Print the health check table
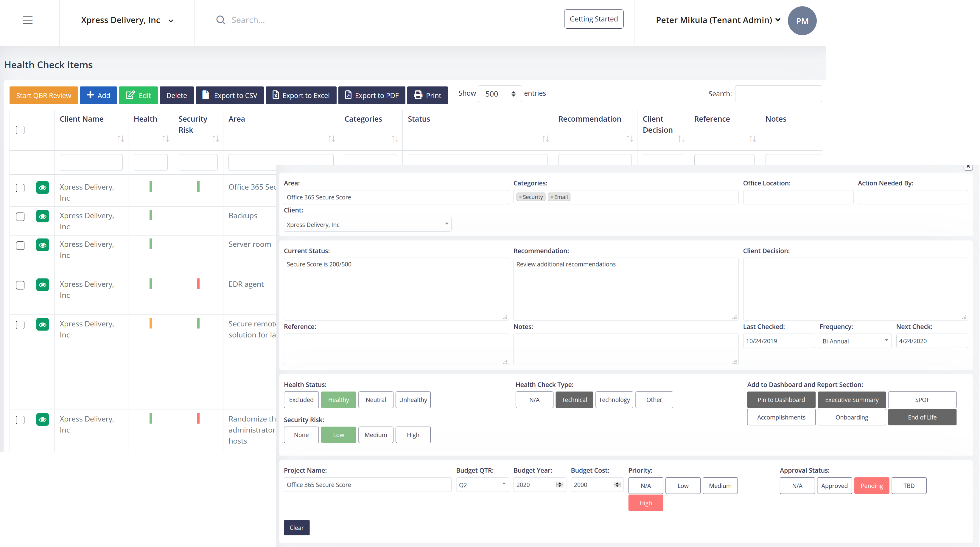This screenshot has width=980, height=547. [x=427, y=95]
